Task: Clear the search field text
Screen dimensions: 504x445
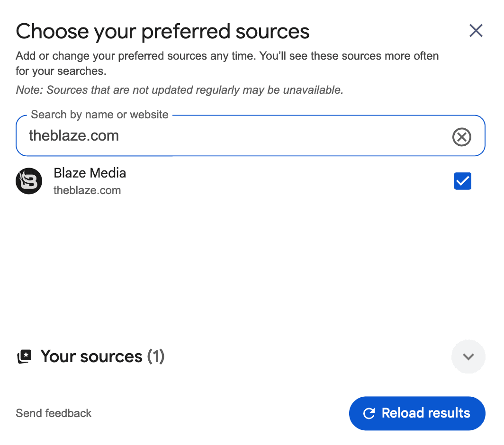Action: pos(462,137)
